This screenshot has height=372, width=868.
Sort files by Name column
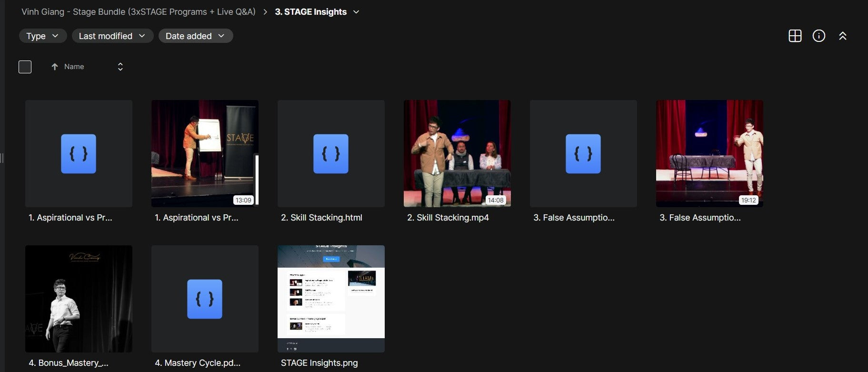74,67
